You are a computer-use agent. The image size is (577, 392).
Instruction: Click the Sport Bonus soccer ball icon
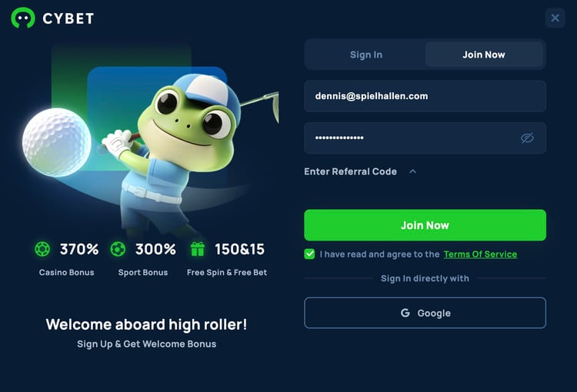pyautogui.click(x=118, y=249)
